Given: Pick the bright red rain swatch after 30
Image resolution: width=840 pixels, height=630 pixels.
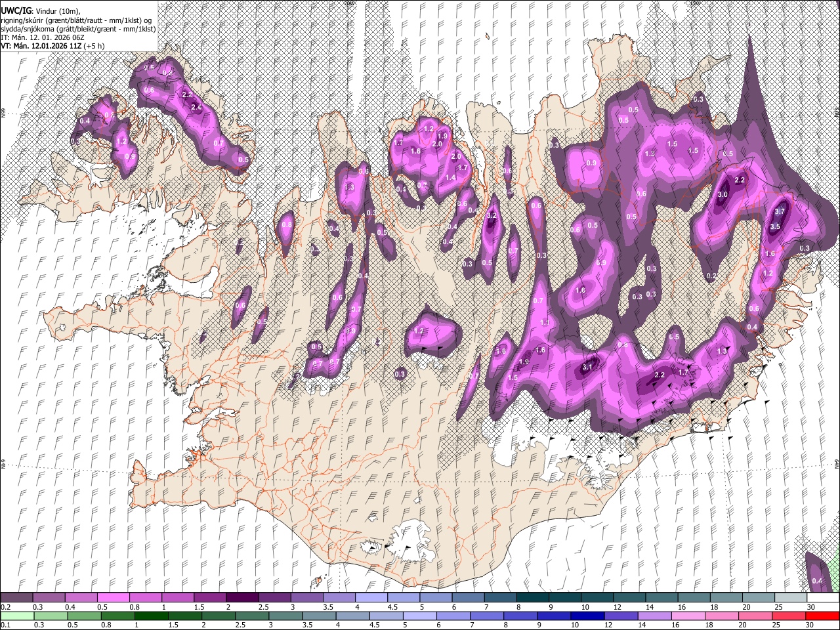Looking at the screenshot, I should coord(822,616).
